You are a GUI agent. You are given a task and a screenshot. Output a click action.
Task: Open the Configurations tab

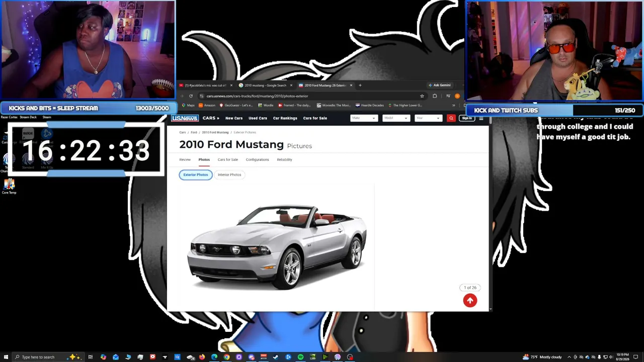click(257, 160)
